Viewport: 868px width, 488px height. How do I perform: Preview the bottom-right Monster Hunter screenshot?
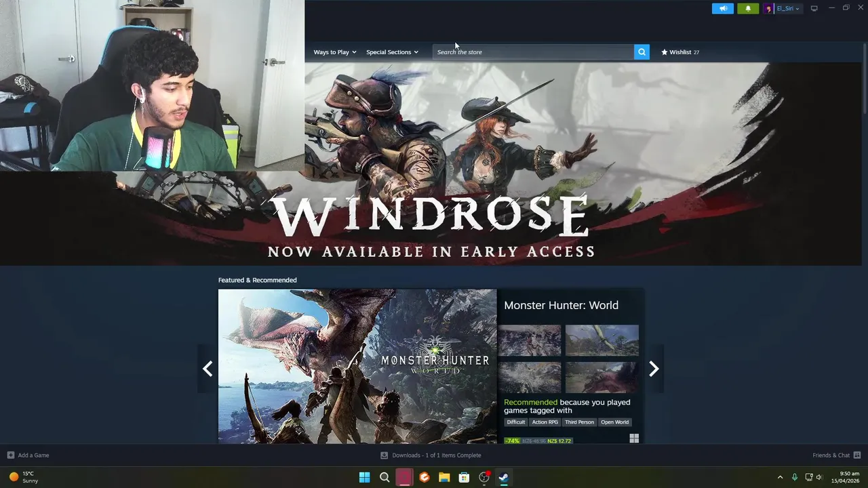click(x=602, y=377)
